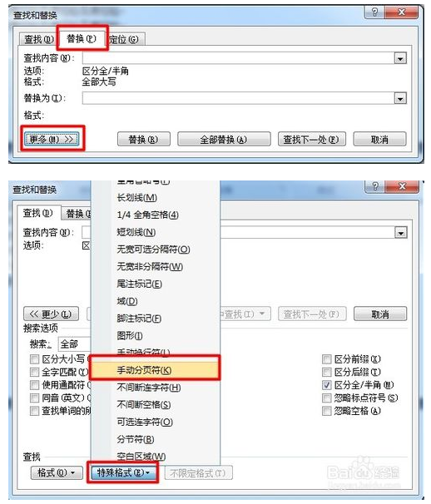Open the 替换 tab in top dialog
This screenshot has height=504, width=431.
tap(81, 38)
